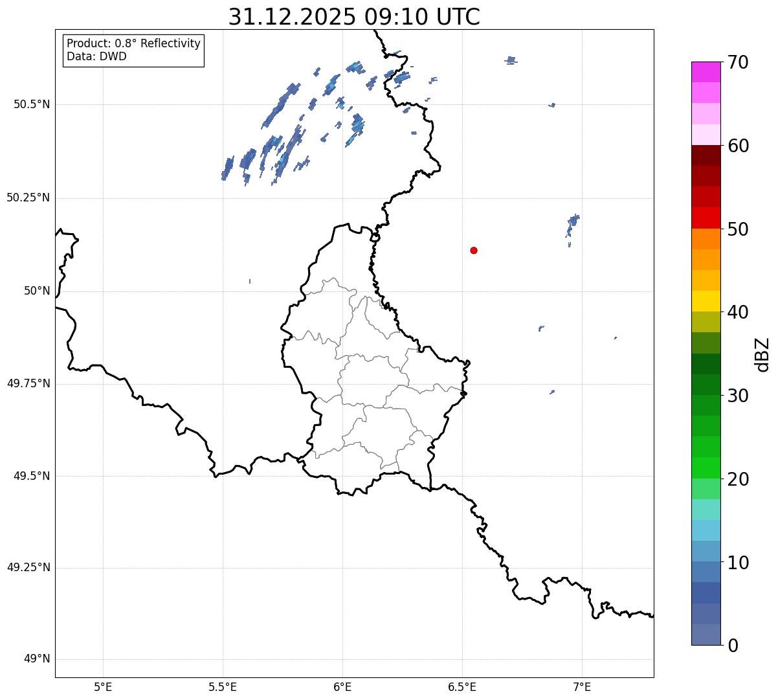Screen dimensions: 778x700
Task: Click the colorbar value 40
Action: click(738, 312)
